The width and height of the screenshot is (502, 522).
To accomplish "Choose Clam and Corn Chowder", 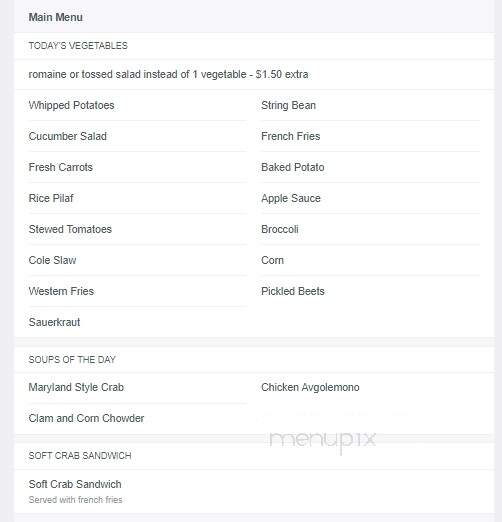I will 86,418.
